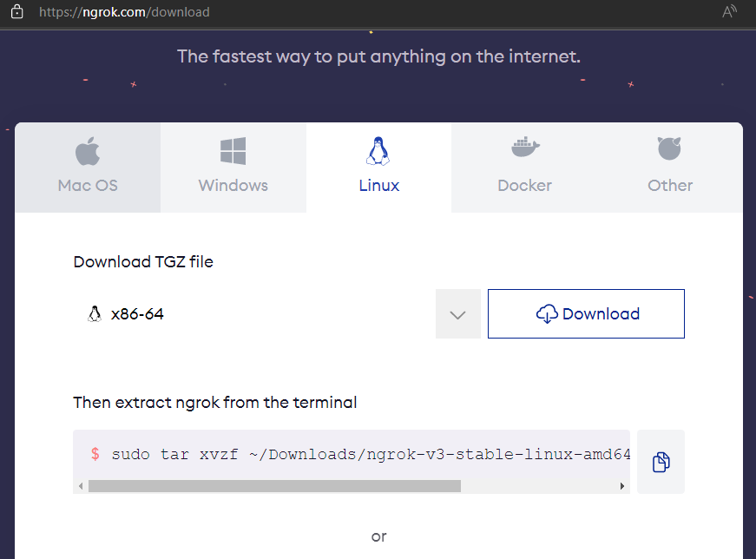The image size is (756, 559).
Task: Expand the architecture dropdown arrow
Action: (458, 314)
